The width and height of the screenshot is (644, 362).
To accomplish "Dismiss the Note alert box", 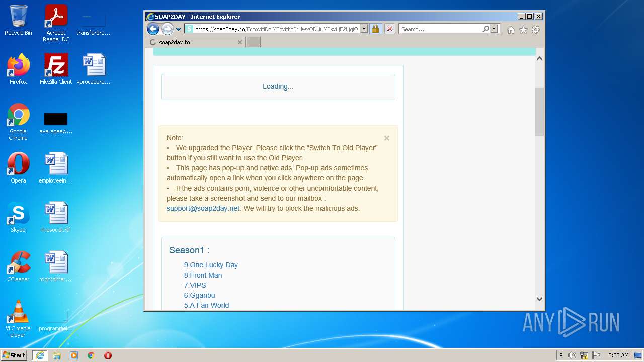I will (x=387, y=138).
